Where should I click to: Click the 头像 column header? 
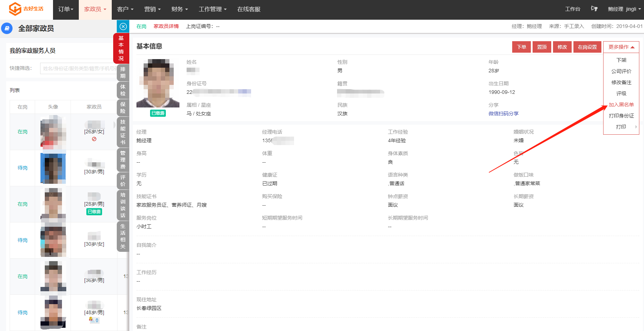(x=53, y=107)
